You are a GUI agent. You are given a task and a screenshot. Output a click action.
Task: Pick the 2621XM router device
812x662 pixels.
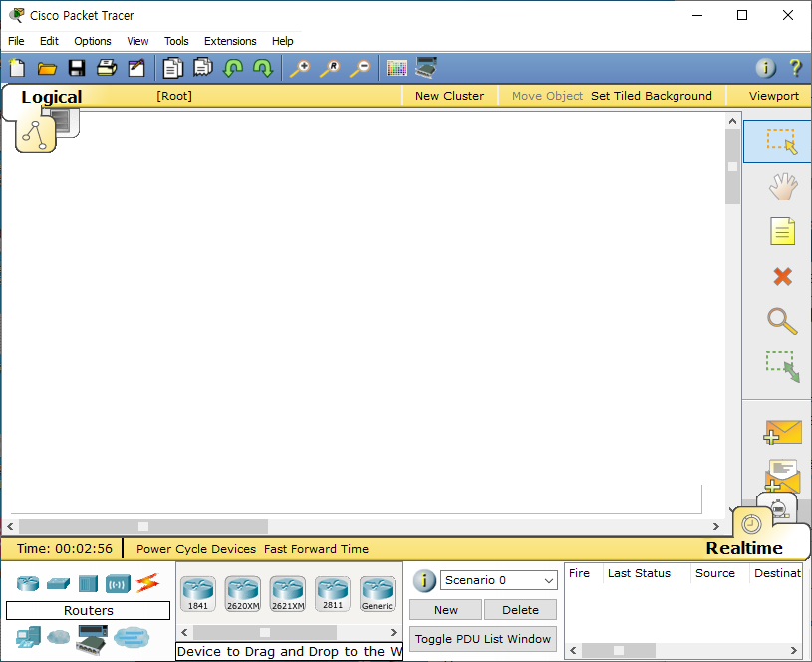tap(288, 594)
